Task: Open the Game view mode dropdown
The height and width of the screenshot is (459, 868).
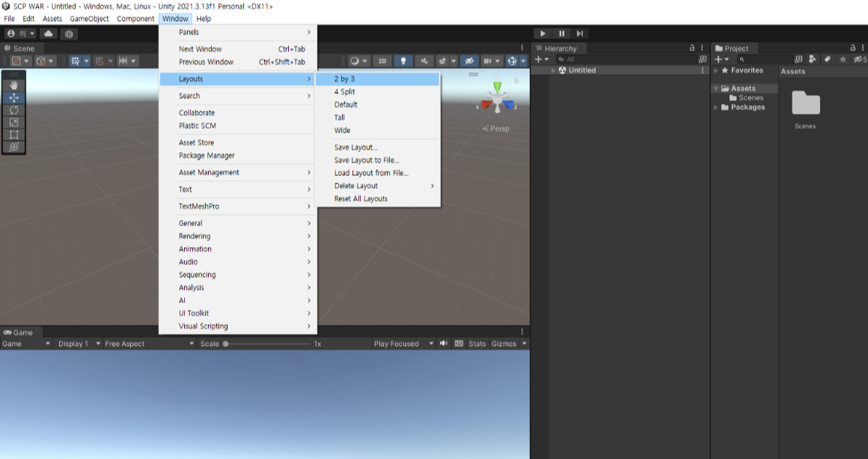Action: 26,344
